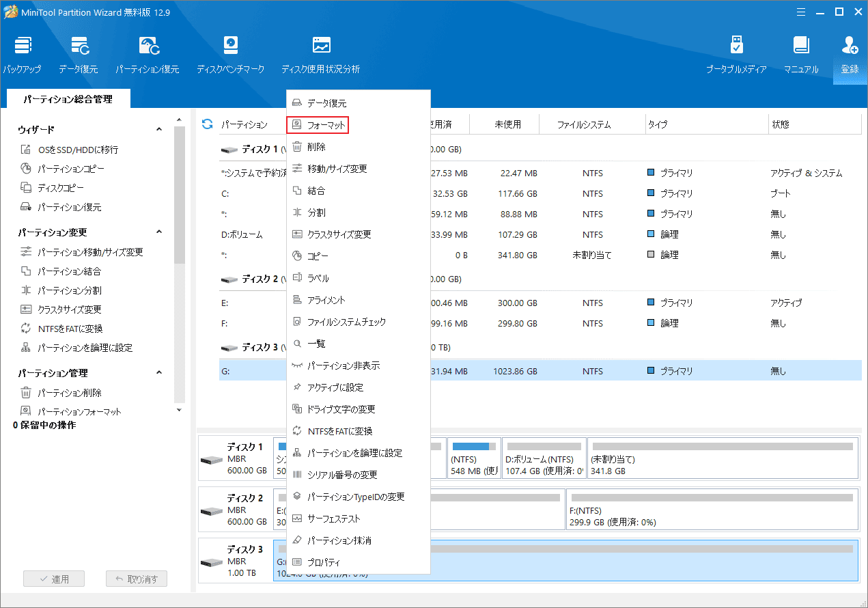Collapse the パーティション変更 section
The width and height of the screenshot is (868, 608).
click(159, 232)
